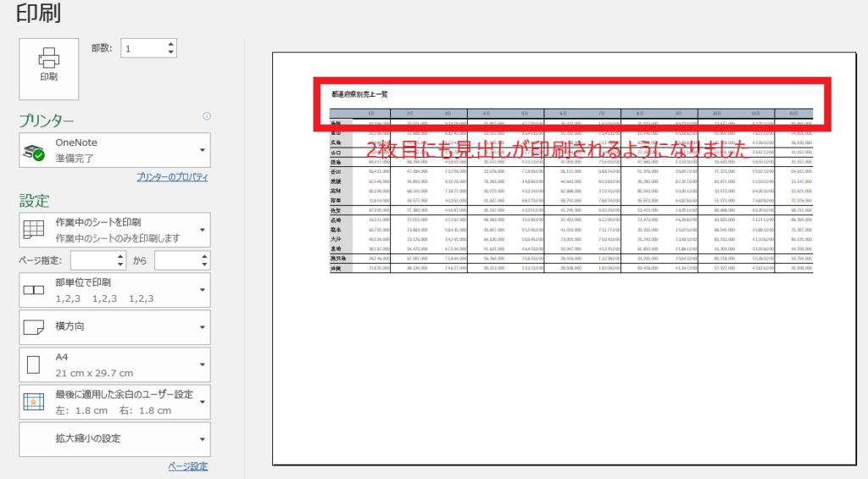Open the OneNote printer dropdown
The image size is (868, 479).
114,150
